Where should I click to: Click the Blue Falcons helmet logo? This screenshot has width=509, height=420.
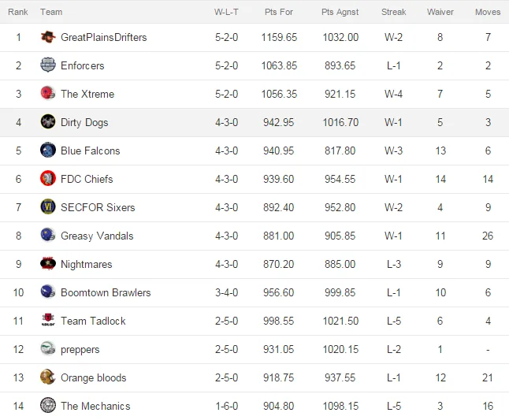pyautogui.click(x=48, y=151)
